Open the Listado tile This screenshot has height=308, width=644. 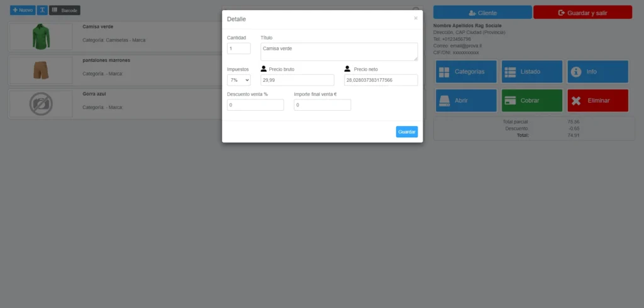coord(532,72)
